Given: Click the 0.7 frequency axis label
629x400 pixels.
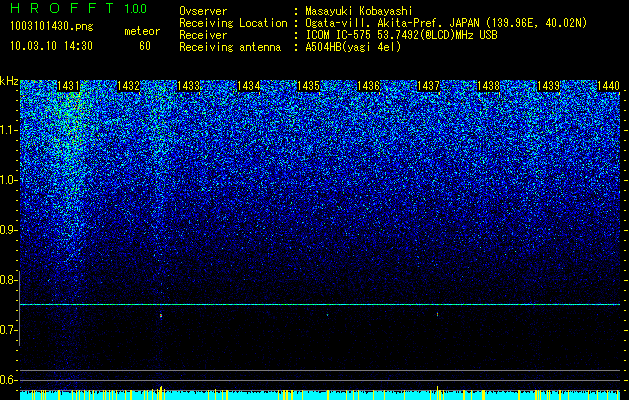Looking at the screenshot, I should 8,330.
